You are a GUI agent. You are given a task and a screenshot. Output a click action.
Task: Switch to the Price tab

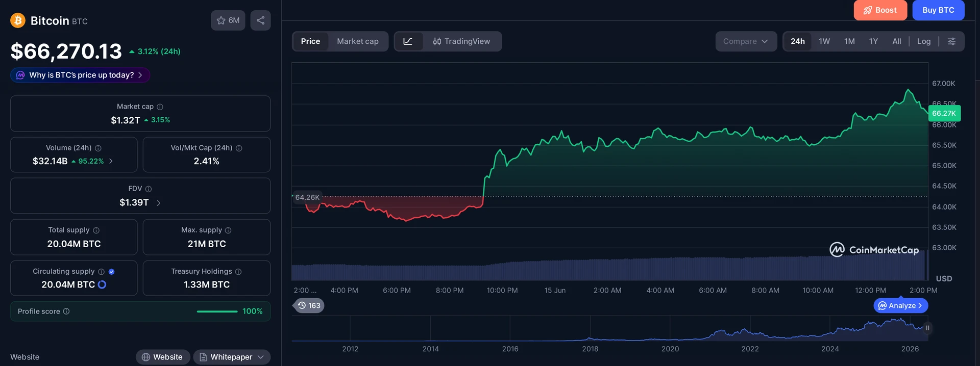(310, 41)
